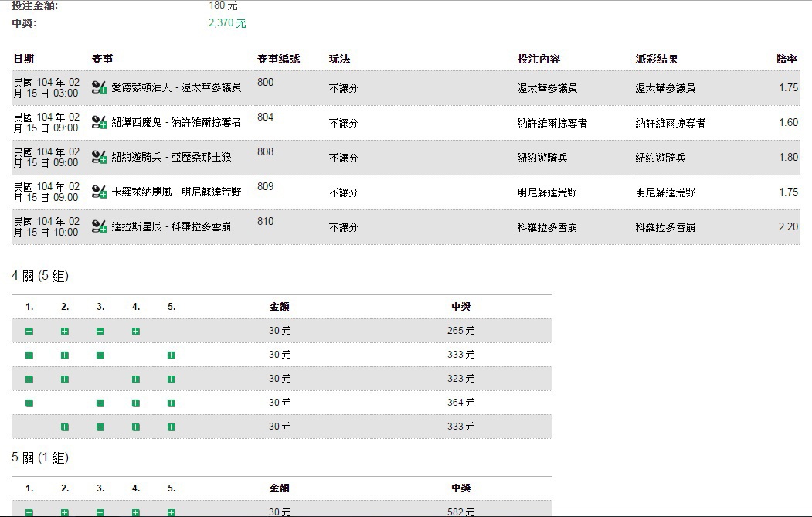The height and width of the screenshot is (517, 812).
Task: Select match 紐澤西魔鬼 - 納許維爾掠奪者
Action: 176,122
